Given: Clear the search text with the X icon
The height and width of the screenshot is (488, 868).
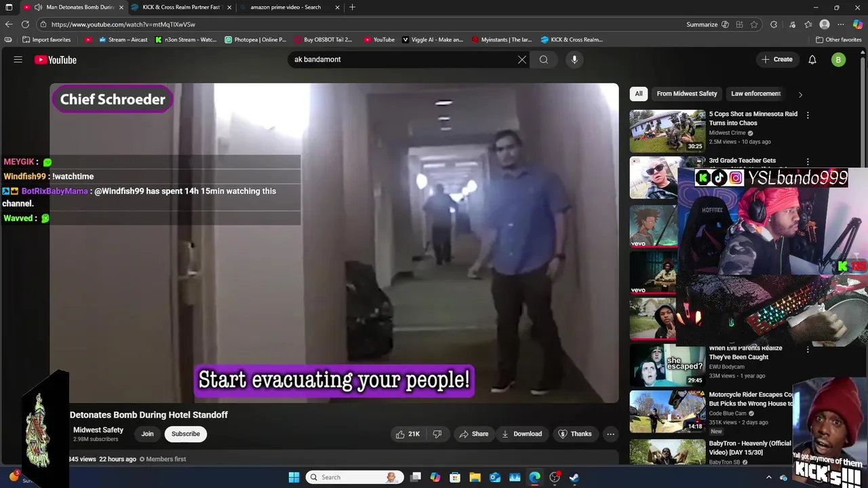Looking at the screenshot, I should pos(522,60).
